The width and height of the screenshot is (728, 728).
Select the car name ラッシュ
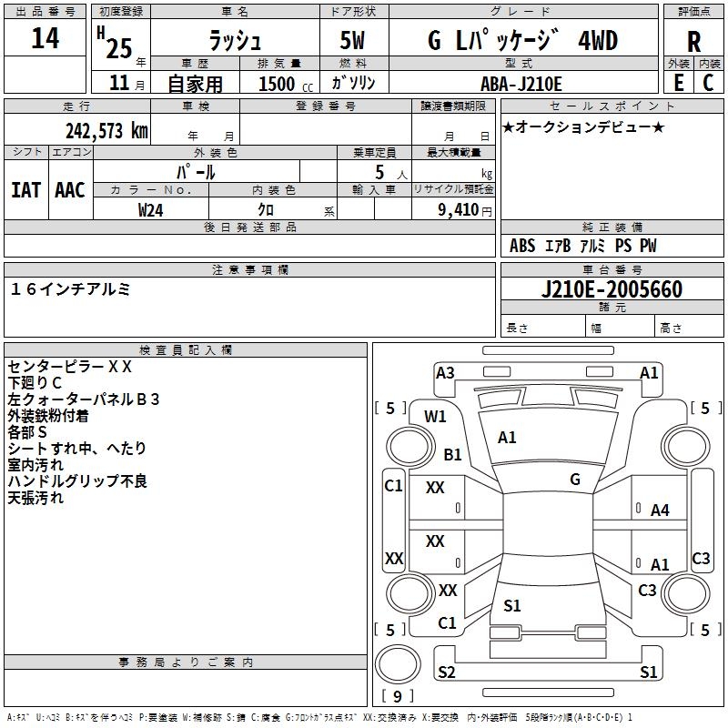pyautogui.click(x=235, y=40)
